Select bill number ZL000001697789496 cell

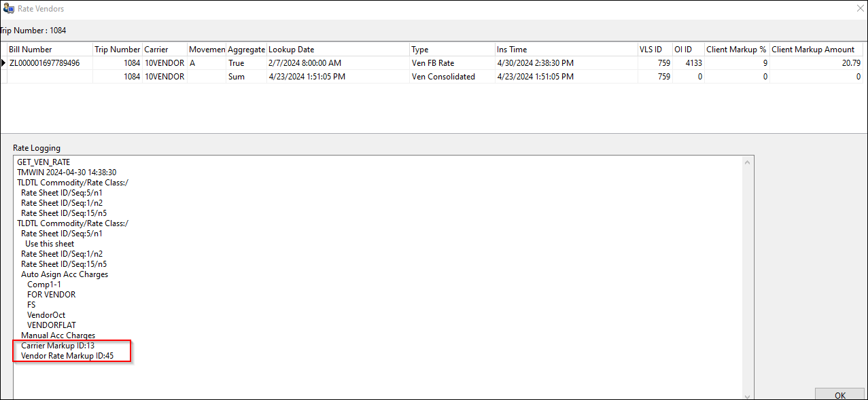tap(50, 63)
